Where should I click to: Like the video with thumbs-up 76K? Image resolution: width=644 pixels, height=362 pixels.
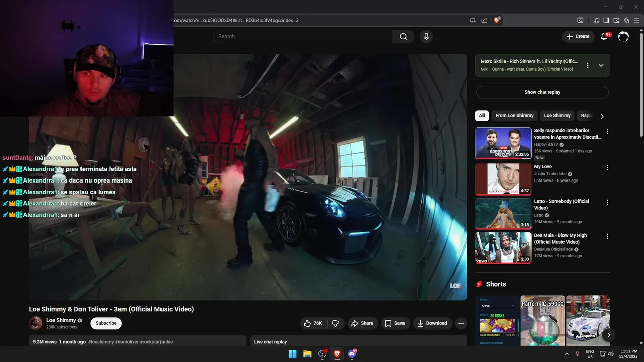click(x=313, y=323)
